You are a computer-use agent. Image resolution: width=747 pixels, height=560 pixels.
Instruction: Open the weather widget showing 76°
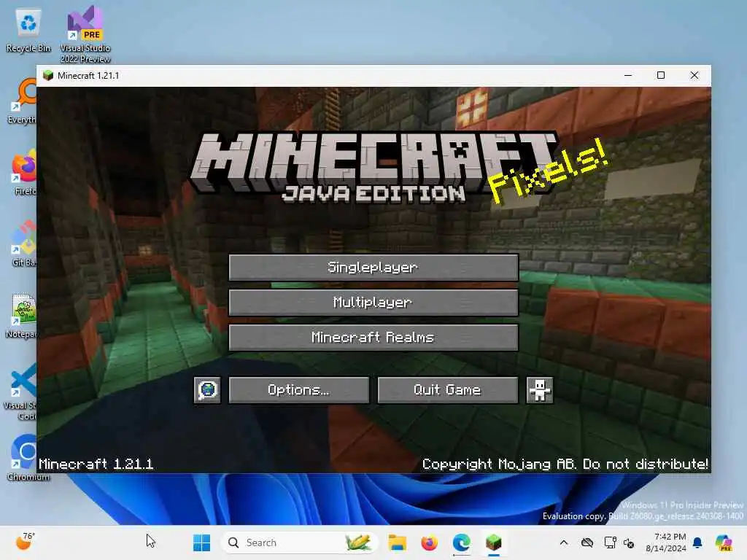click(26, 542)
